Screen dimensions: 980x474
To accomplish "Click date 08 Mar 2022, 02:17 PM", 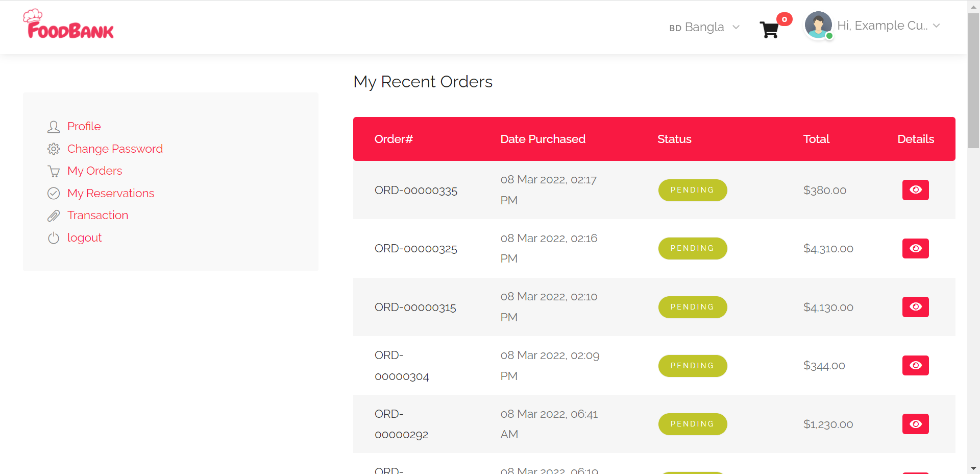I will [x=549, y=190].
